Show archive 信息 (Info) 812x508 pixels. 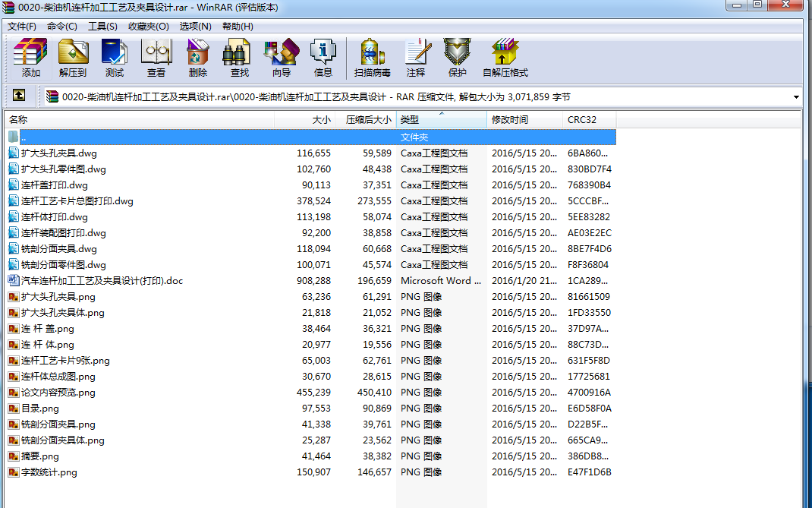pos(323,58)
